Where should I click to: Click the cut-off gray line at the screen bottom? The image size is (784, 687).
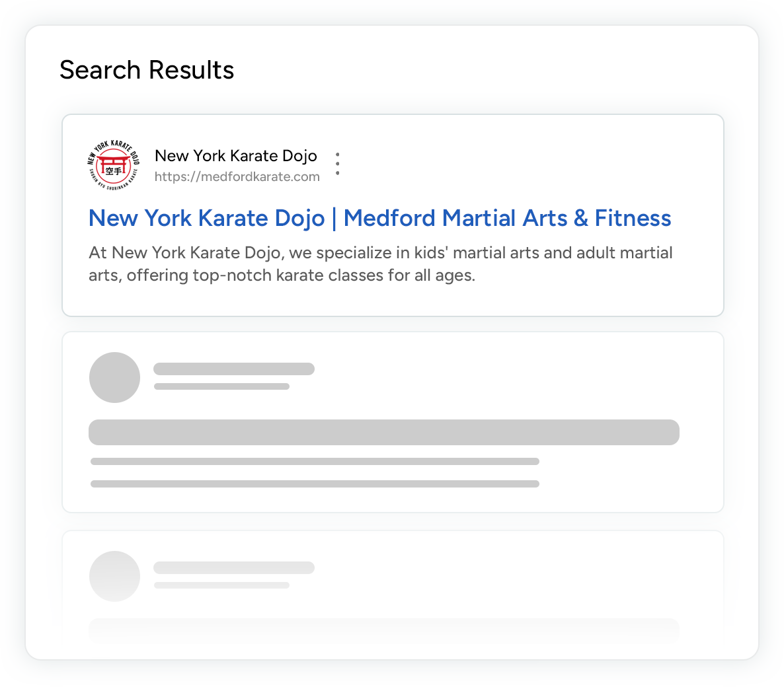click(x=315, y=682)
